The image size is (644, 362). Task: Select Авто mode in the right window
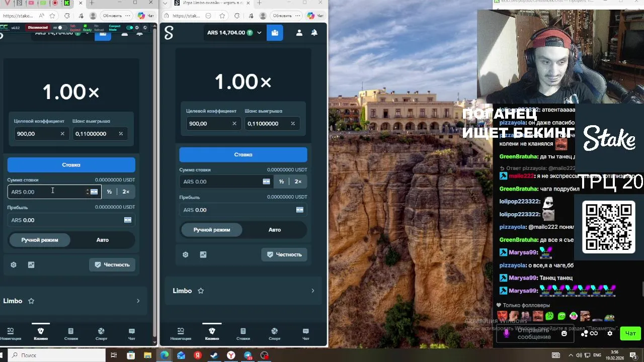[x=275, y=230]
